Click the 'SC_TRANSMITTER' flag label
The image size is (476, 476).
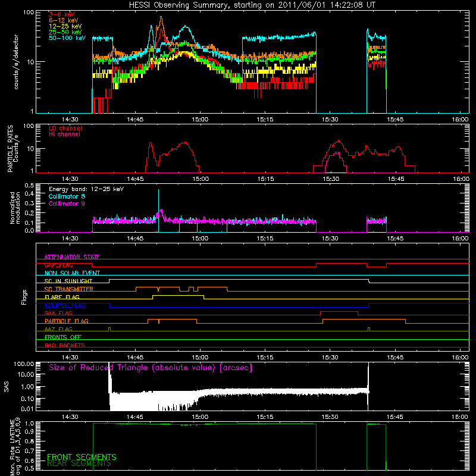pyautogui.click(x=69, y=289)
